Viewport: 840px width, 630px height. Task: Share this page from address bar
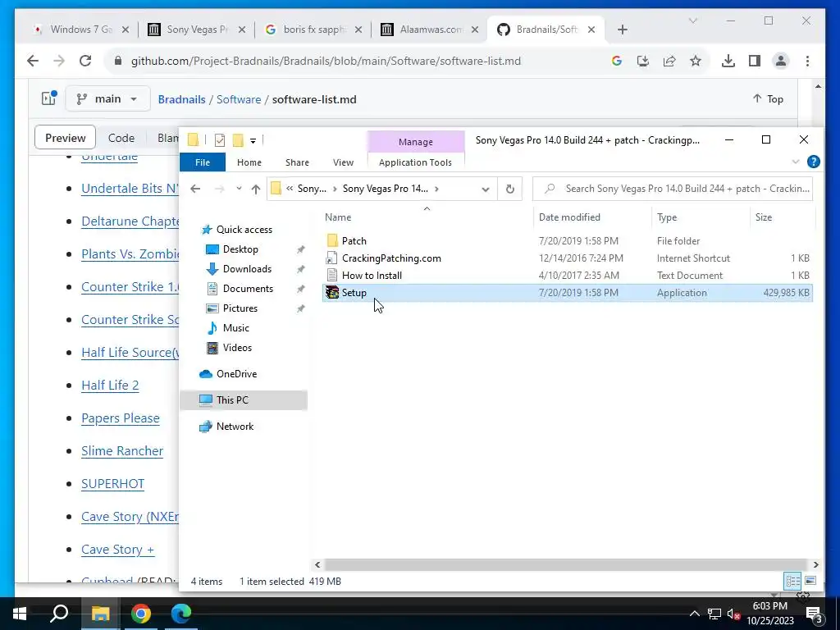669,61
